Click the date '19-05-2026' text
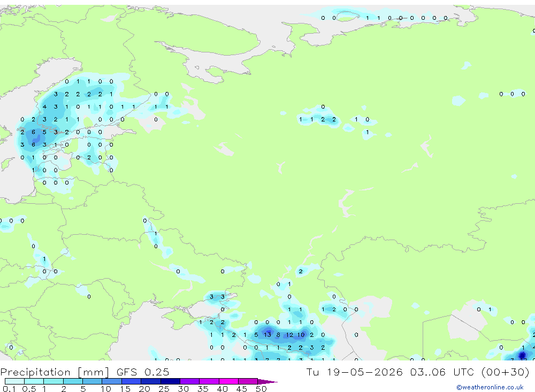The width and height of the screenshot is (535, 392). tap(365, 372)
